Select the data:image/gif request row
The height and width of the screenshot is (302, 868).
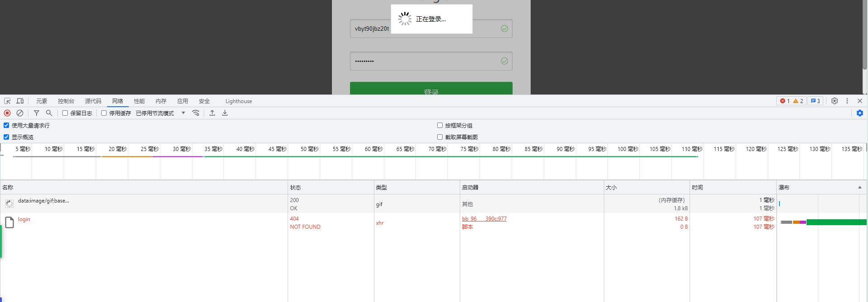pyautogui.click(x=434, y=204)
